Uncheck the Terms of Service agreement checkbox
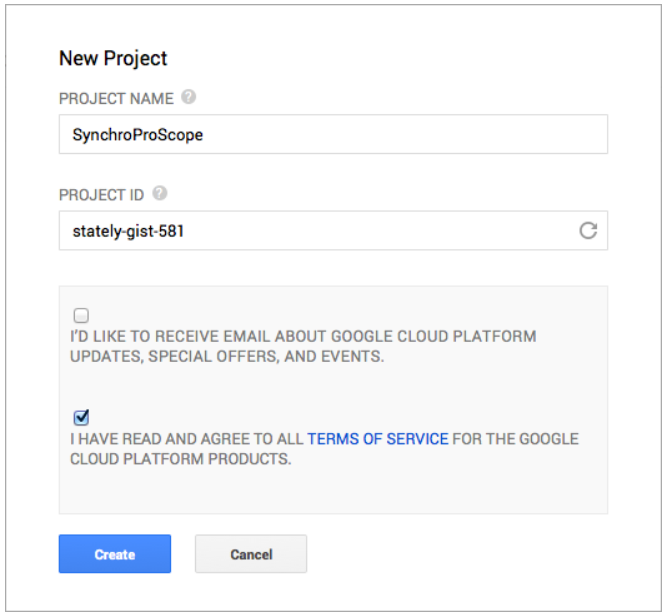 (x=81, y=418)
